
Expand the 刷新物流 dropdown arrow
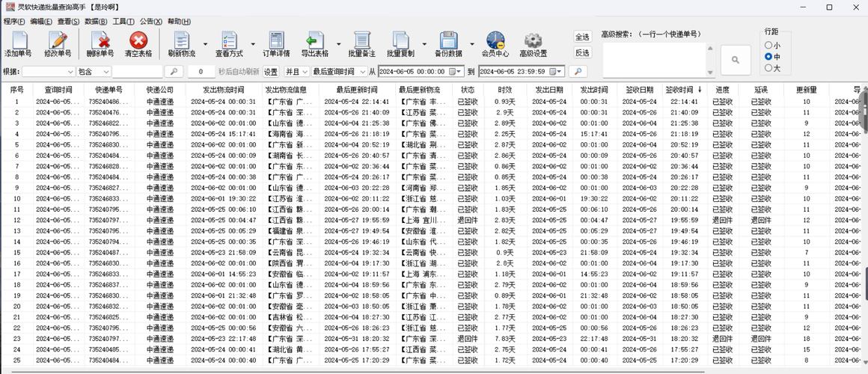[x=206, y=45]
